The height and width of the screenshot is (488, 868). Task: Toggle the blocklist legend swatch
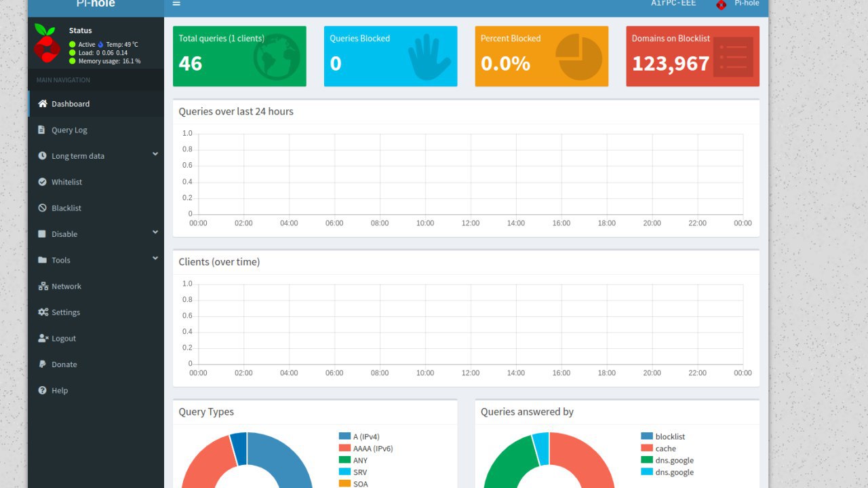pyautogui.click(x=647, y=436)
